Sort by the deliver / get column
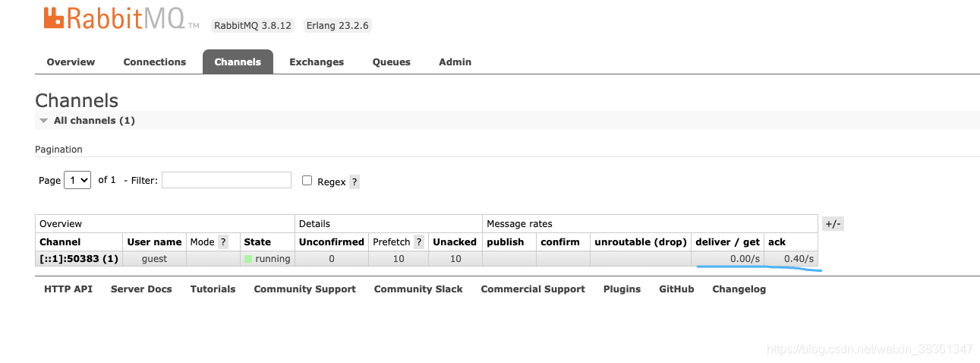 (x=727, y=242)
